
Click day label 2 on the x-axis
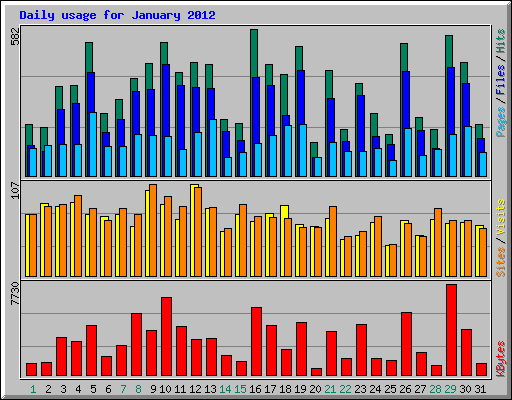pos(48,389)
